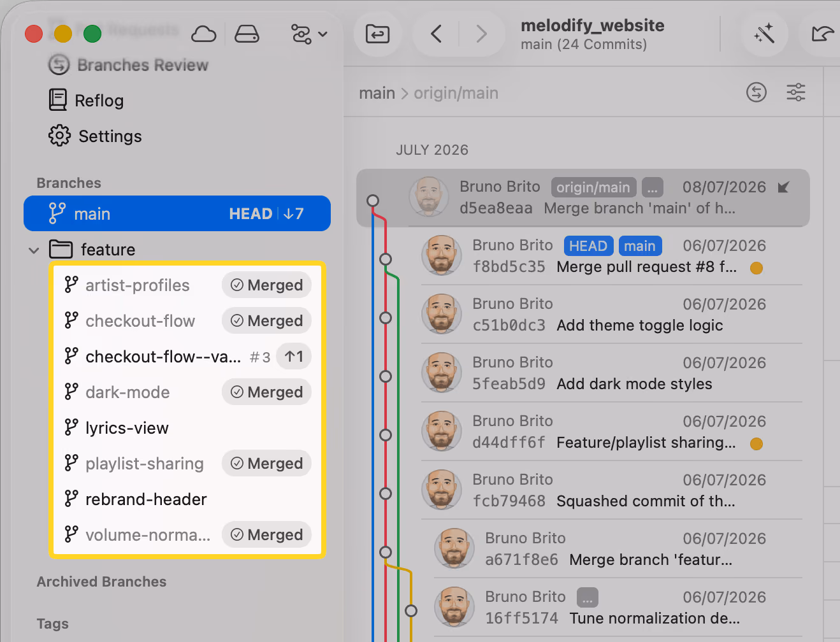840x642 pixels.
Task: Open the filter sliders icon above commits
Action: click(x=796, y=92)
